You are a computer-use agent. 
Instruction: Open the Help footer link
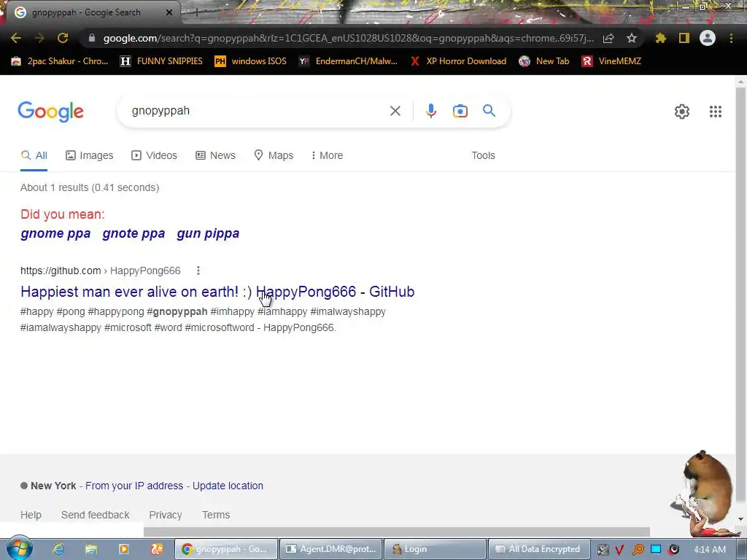[31, 515]
